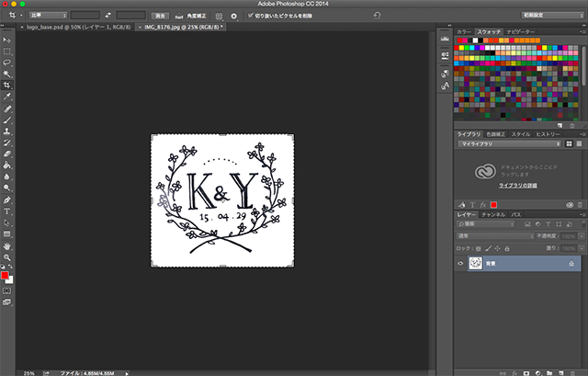588x376 pixels.
Task: Select the Dodge tool
Action: pyautogui.click(x=6, y=188)
